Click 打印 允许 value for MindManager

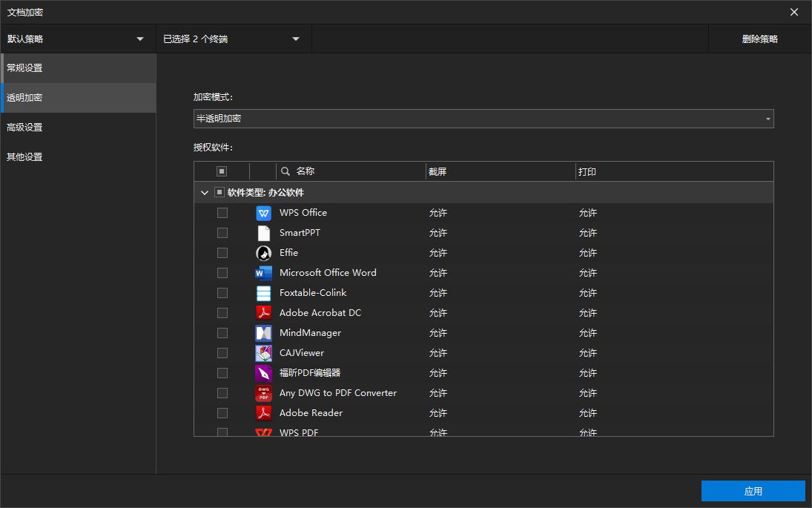coord(588,333)
